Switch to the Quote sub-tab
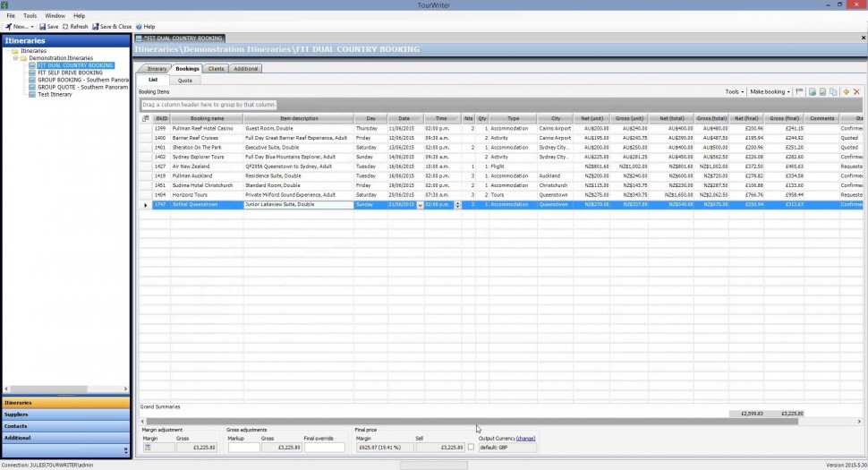The width and height of the screenshot is (868, 470). [185, 81]
